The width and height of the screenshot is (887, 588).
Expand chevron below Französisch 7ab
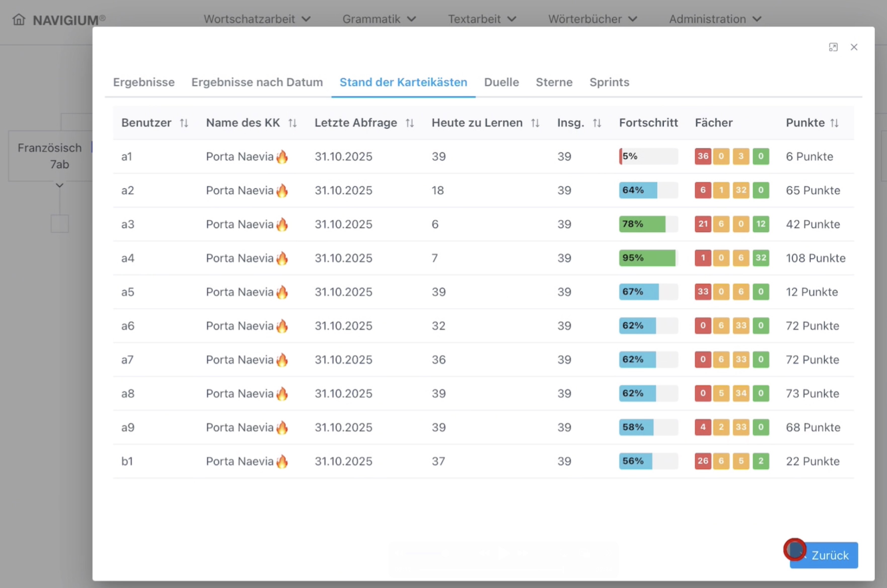[59, 185]
